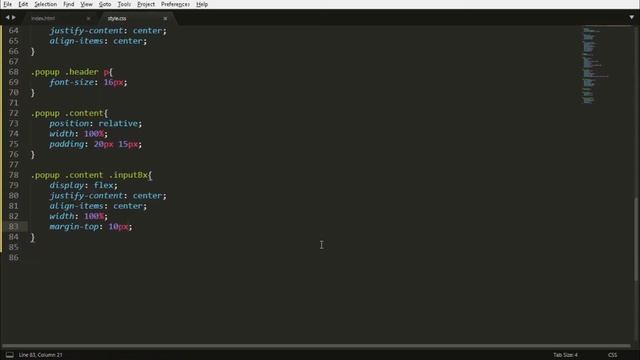Click 'width: 100%;' on line 74
Image resolution: width=640 pixels, height=360 pixels.
pos(79,134)
